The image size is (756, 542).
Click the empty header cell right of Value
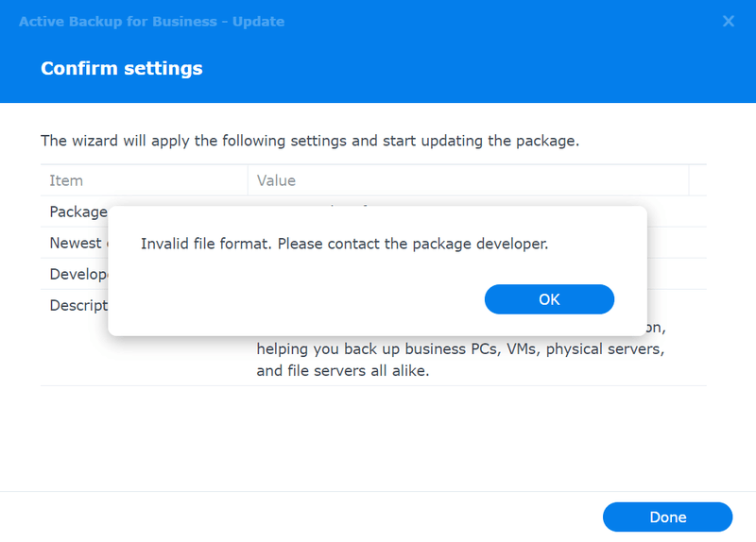click(697, 180)
